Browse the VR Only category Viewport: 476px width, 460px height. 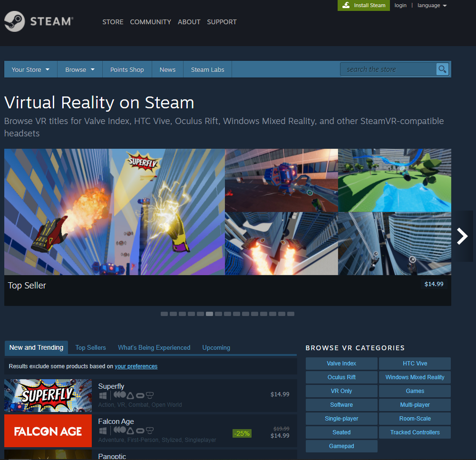tap(341, 391)
